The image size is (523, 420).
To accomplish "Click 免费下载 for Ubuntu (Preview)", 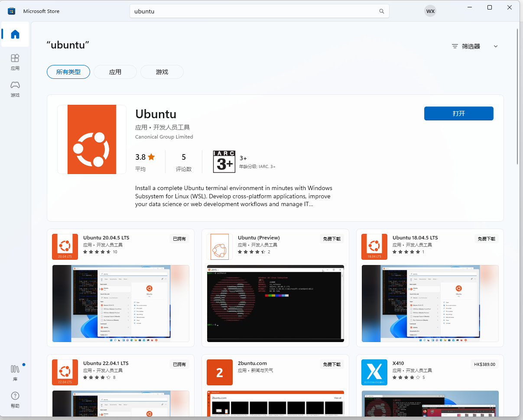I will tap(332, 239).
